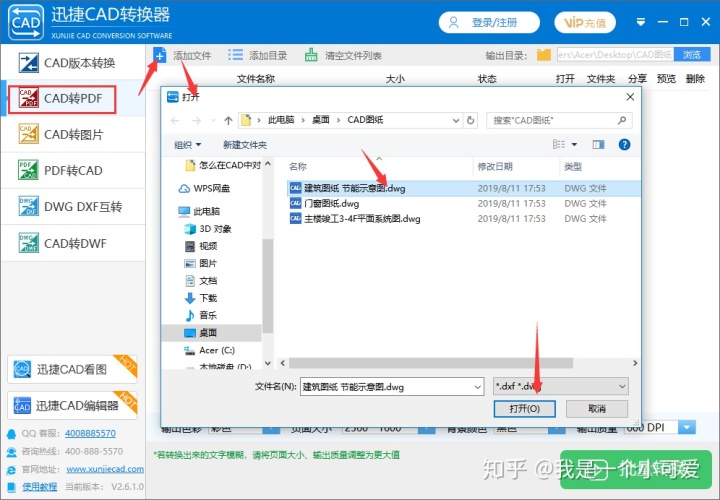
Task: Open the 使用教程 tutorial link
Action: (40, 487)
